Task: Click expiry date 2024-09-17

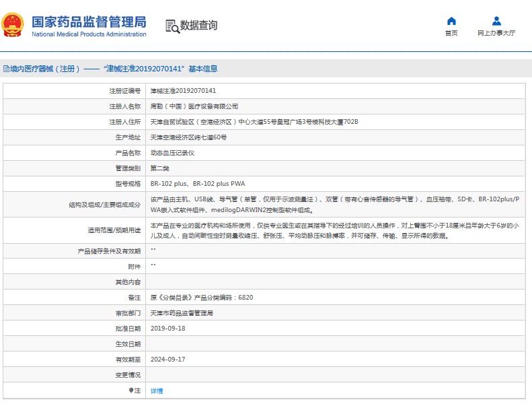Action: tap(167, 360)
